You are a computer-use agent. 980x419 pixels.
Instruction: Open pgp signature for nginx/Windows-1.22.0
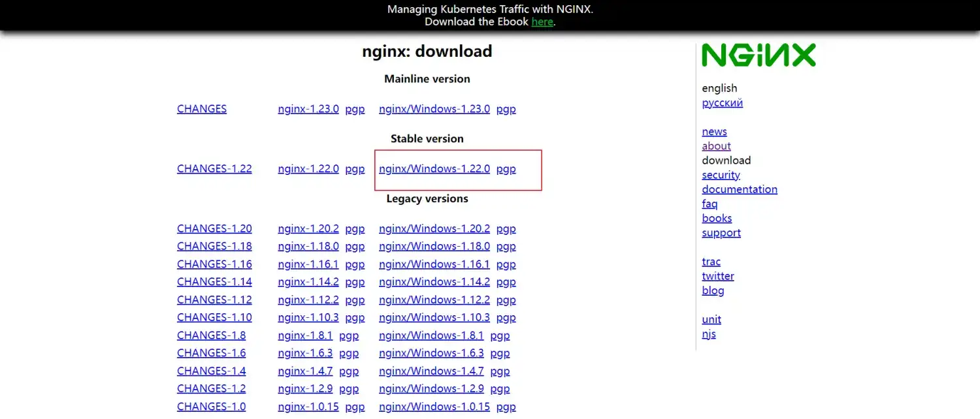click(506, 169)
